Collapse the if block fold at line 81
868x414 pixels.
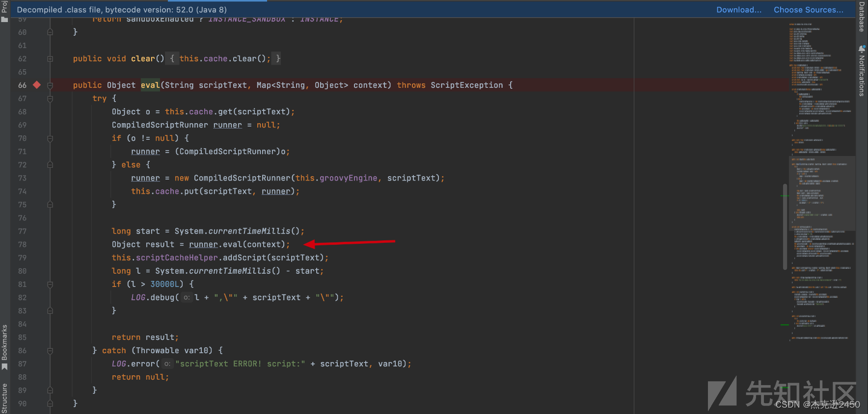point(50,284)
